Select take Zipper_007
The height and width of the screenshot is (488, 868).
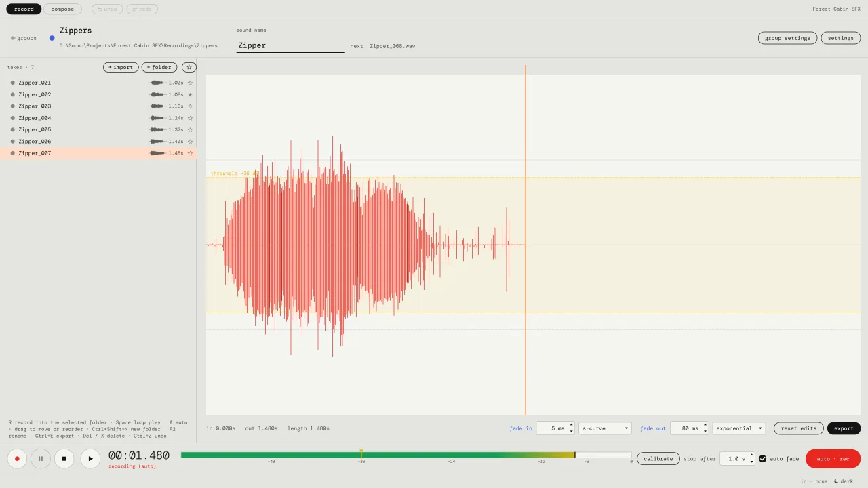point(98,153)
